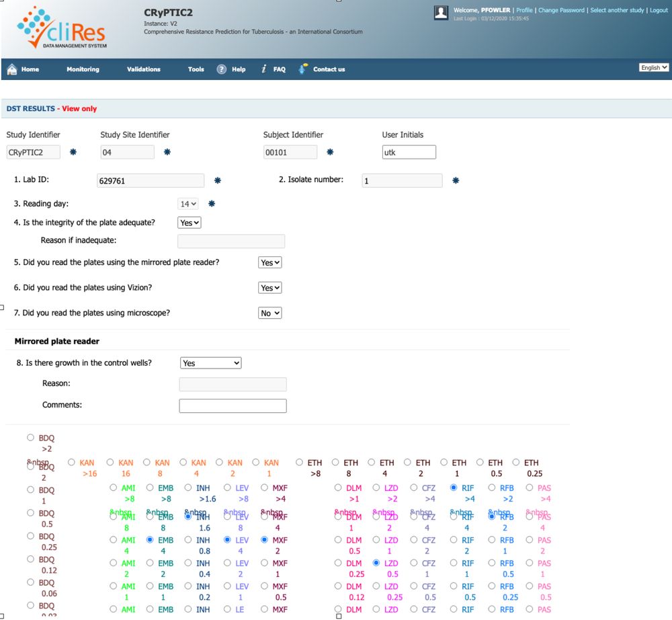Select the DLM >1 radio button
672x620 pixels.
coord(338,488)
